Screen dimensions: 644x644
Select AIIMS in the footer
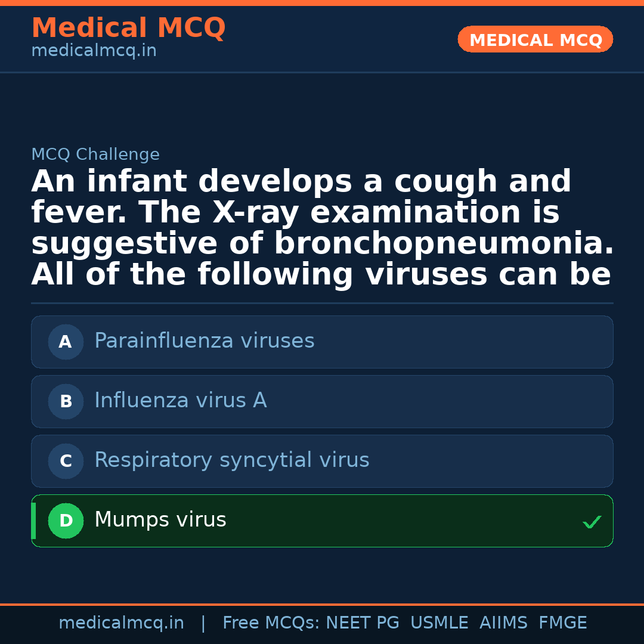(503, 623)
